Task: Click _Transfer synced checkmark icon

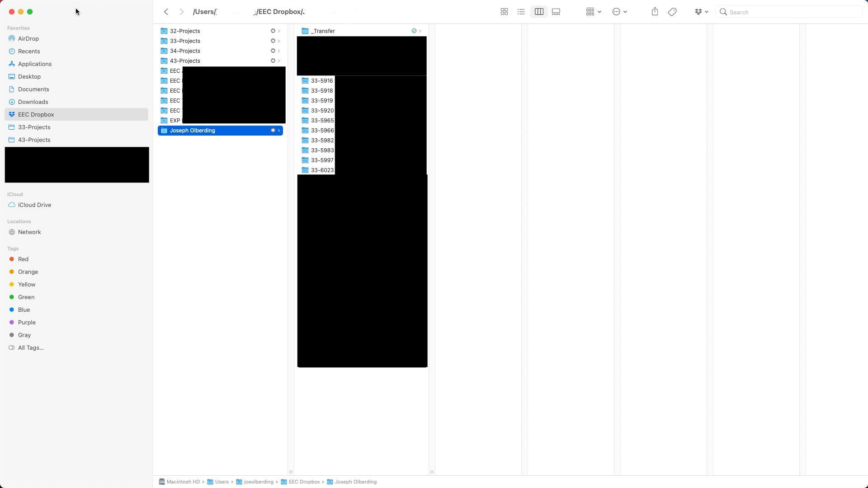Action: 414,31
